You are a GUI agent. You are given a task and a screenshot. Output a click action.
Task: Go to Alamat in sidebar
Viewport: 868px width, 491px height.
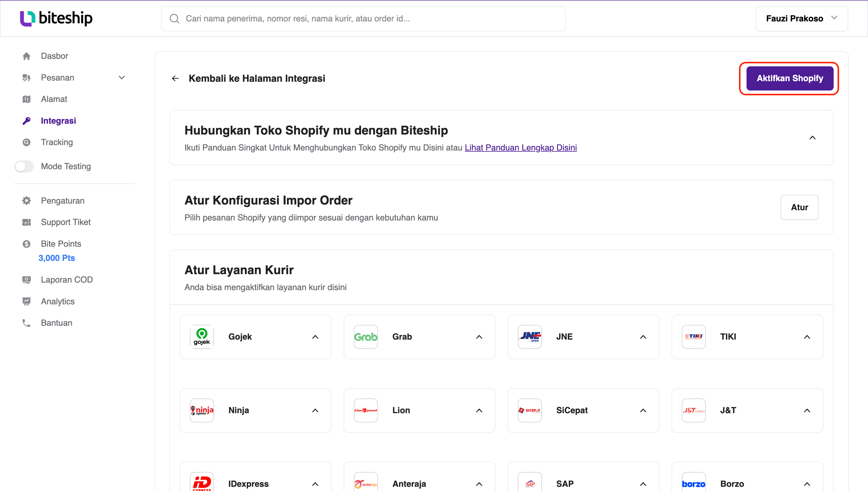click(x=54, y=99)
